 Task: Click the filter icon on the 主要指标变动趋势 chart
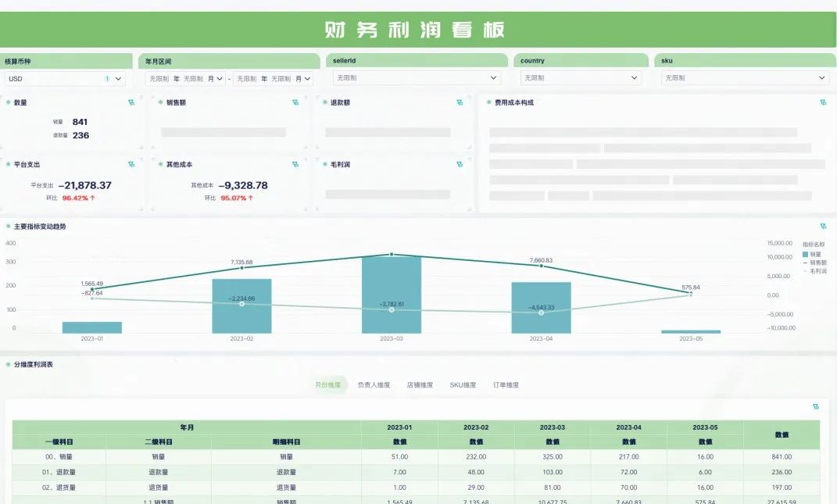[x=823, y=227]
